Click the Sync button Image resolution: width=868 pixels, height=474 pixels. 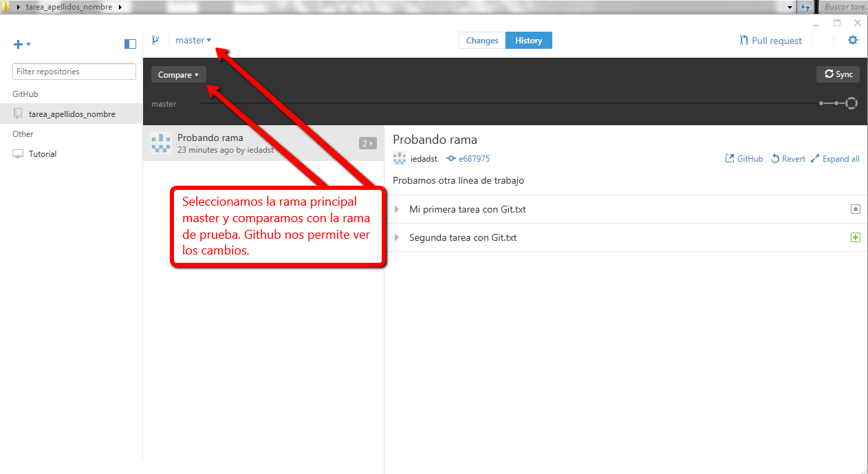click(838, 74)
